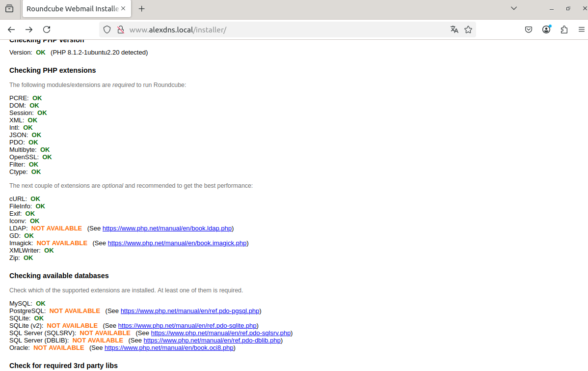Open the tracking protection shield icon
The image size is (588, 371).
[107, 29]
